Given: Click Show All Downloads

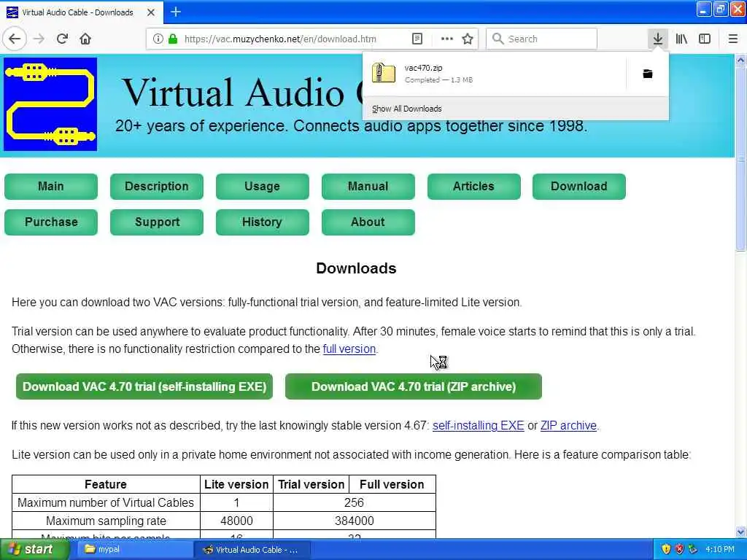Looking at the screenshot, I should tap(407, 109).
